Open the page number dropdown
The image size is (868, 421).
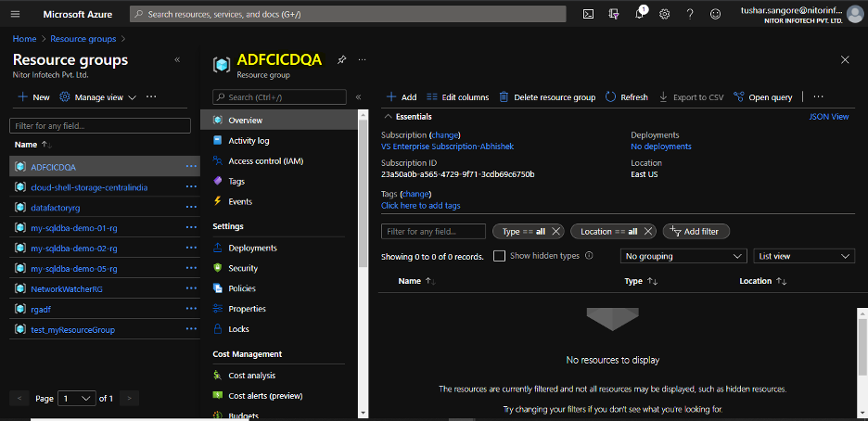[76, 399]
